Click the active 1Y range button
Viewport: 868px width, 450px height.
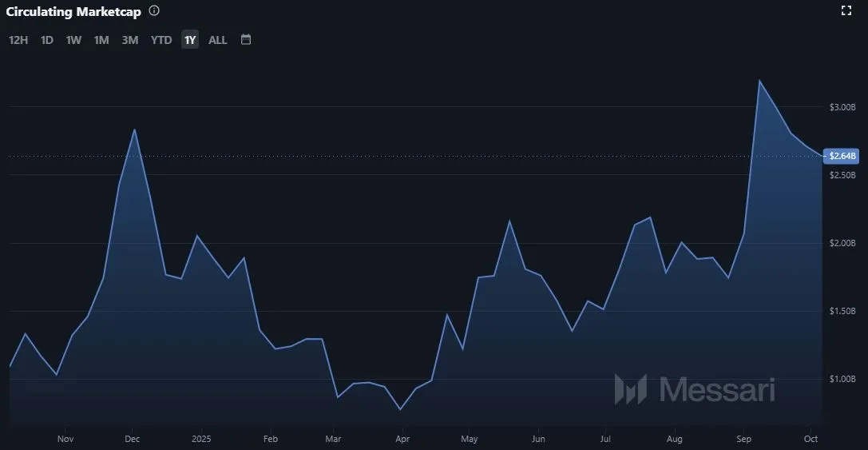tap(190, 40)
